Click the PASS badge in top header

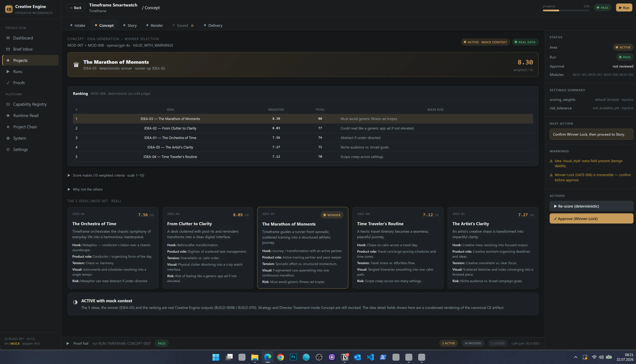click(602, 7)
